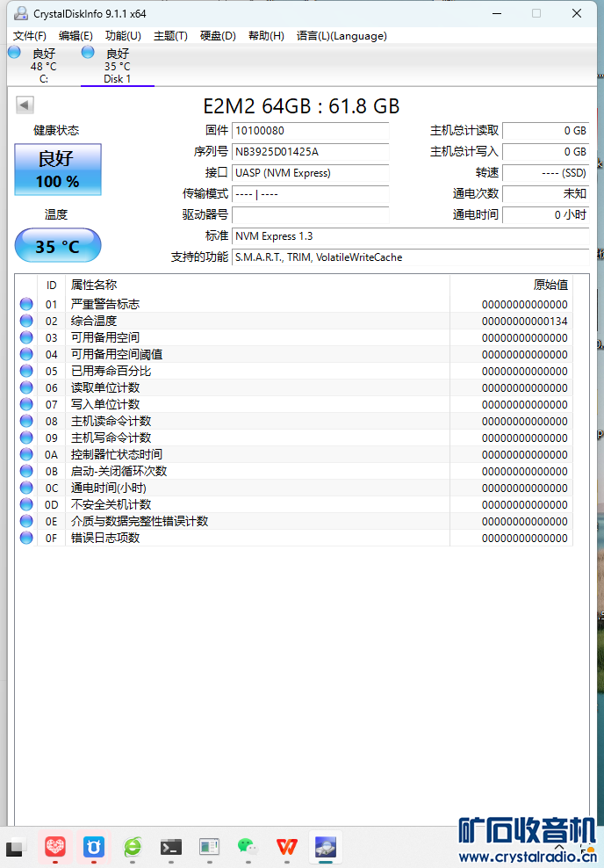604x868 pixels.
Task: Click the status icon for 控制器忙状态时间
Action: point(26,454)
